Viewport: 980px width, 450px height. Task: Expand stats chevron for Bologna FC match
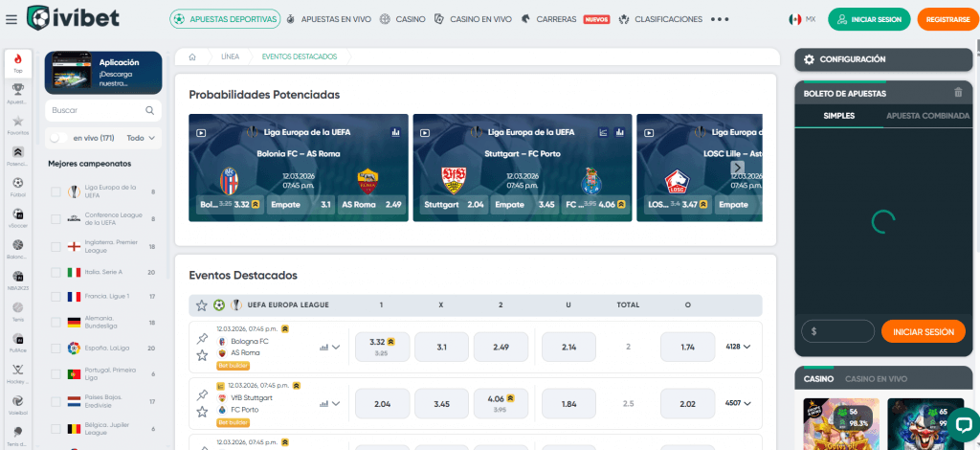(x=336, y=347)
